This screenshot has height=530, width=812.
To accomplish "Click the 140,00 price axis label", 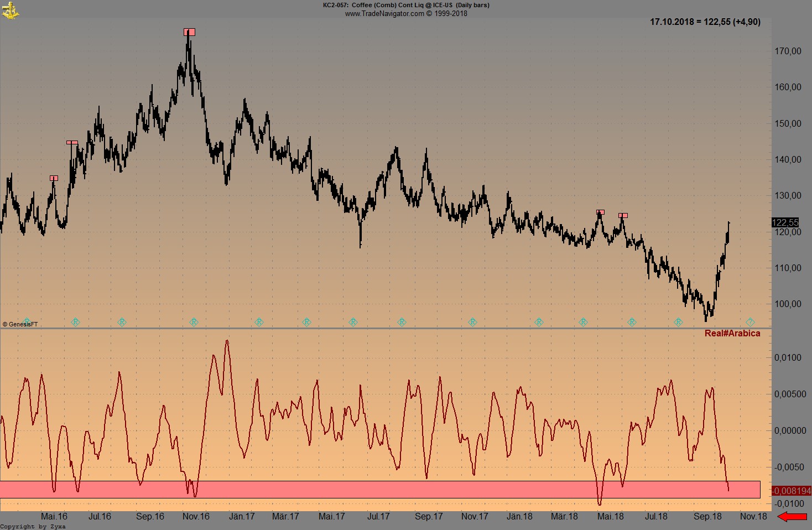I will tap(788, 159).
